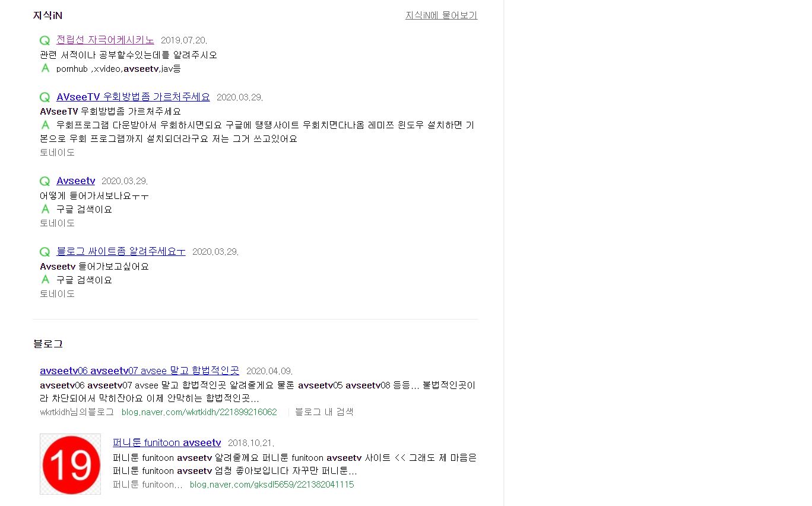Click the A icon under 어떻게 들어가서보나요
The width and height of the screenshot is (812, 506).
click(x=45, y=209)
